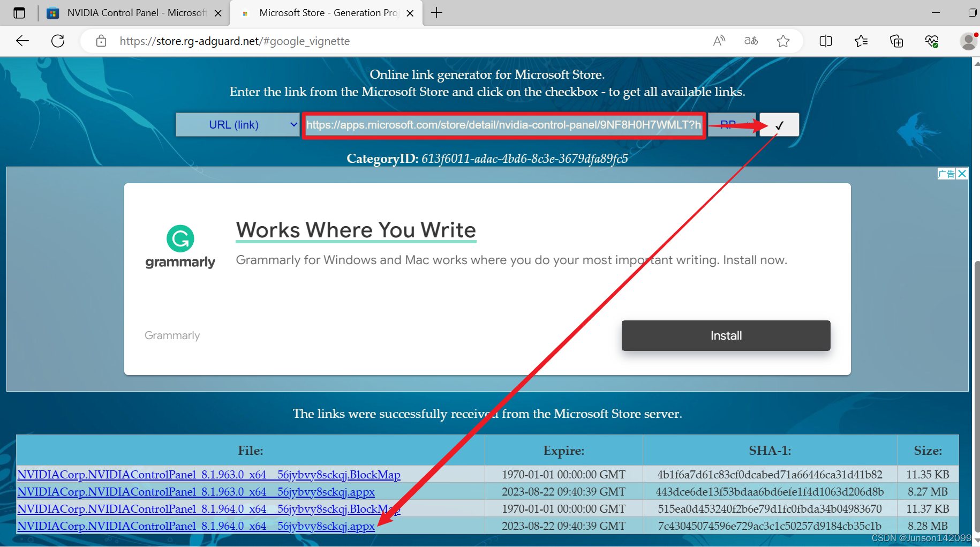Screen dimensions: 980x547
Task: Select SHA-1 hash beginning with 7c43045074596e
Action: 770,526
